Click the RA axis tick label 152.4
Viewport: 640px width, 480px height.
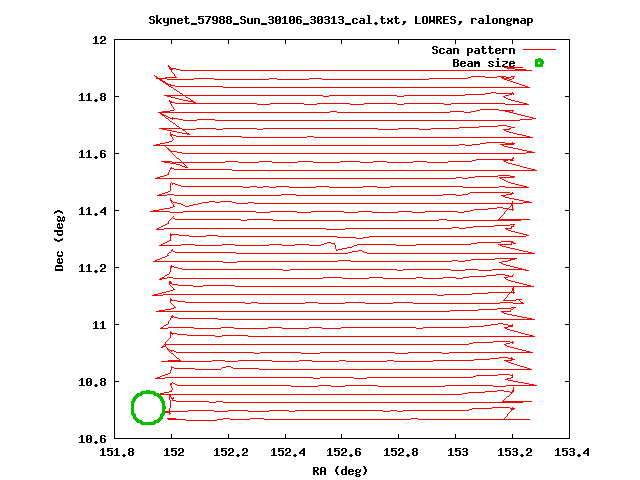click(x=288, y=452)
